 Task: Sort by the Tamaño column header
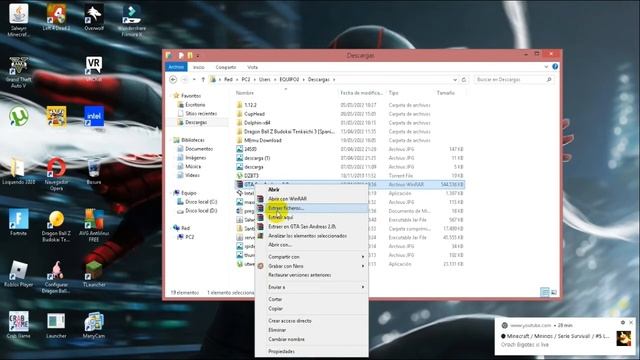point(445,93)
